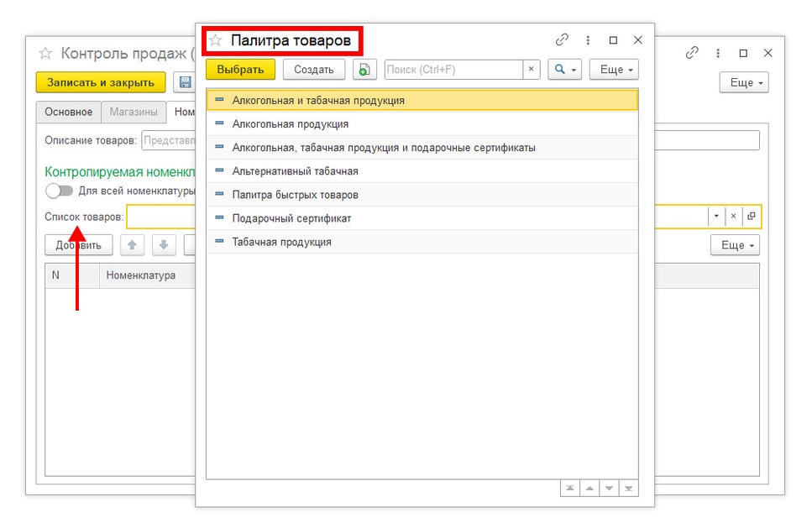Open Еще menu beside Записать и закрыть toolbar
Screen dimensions: 812x518
point(744,82)
